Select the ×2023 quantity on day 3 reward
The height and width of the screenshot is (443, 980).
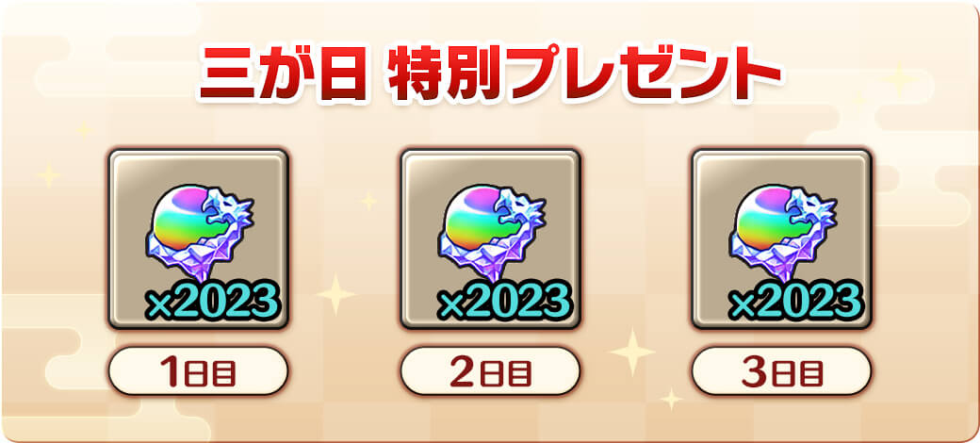[795, 303]
